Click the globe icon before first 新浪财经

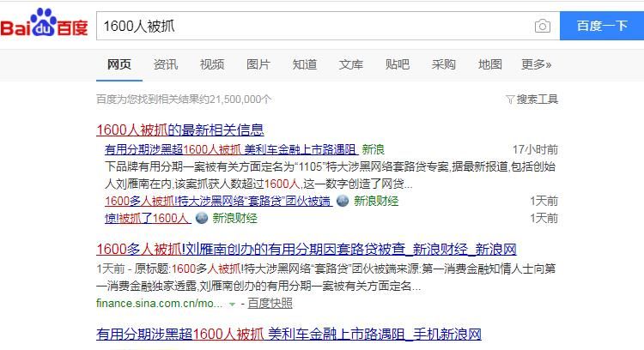(x=342, y=201)
